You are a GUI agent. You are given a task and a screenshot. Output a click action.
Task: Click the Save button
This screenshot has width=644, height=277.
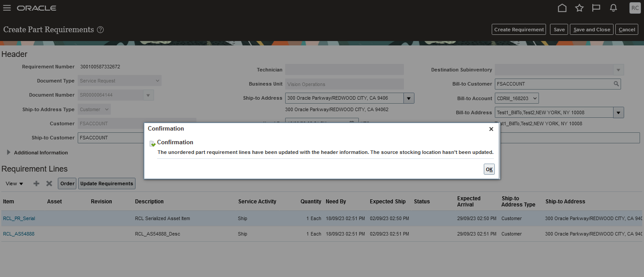(559, 30)
